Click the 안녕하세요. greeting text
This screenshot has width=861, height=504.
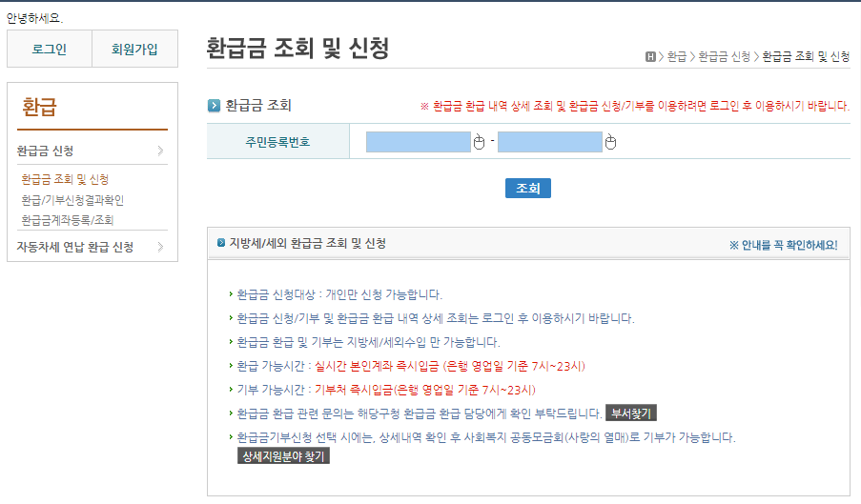coord(34,18)
